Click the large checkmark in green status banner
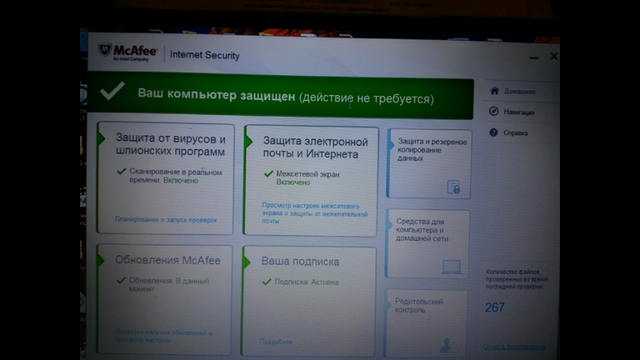This screenshot has width=640, height=360. click(112, 91)
